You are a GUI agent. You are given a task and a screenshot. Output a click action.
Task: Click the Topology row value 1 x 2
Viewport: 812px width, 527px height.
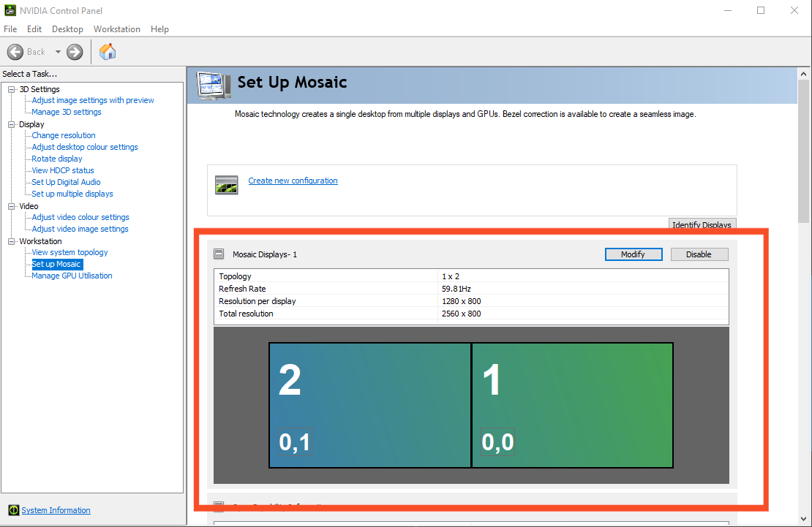click(451, 276)
